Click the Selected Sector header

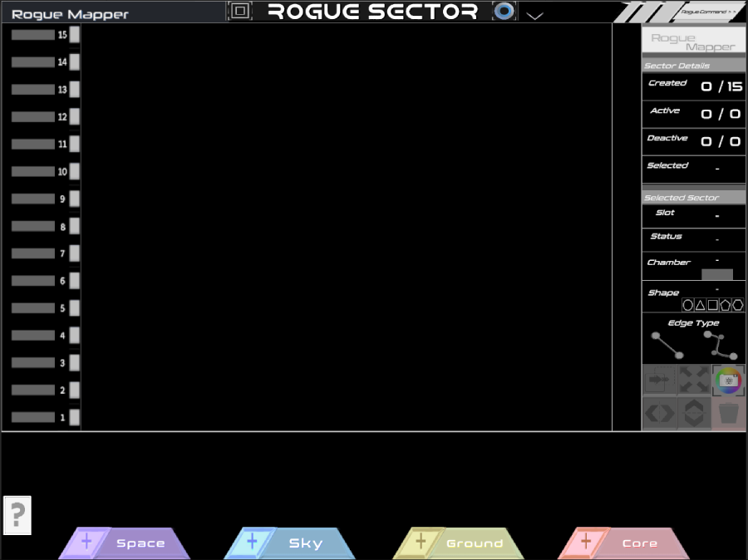point(694,198)
